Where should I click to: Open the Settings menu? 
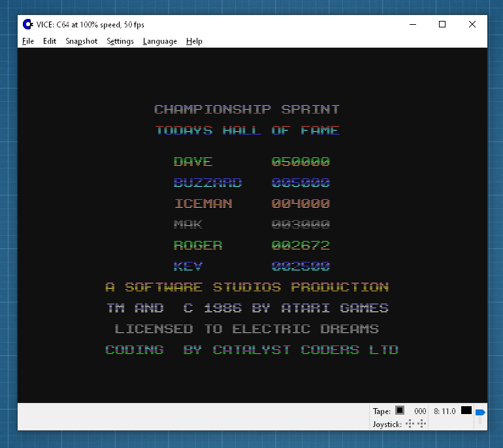pos(120,41)
